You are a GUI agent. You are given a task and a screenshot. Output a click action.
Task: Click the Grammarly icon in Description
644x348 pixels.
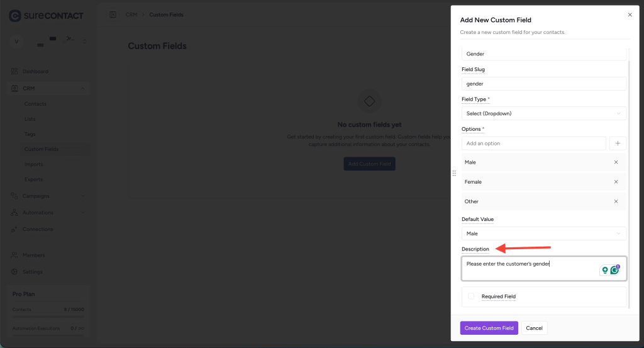614,270
